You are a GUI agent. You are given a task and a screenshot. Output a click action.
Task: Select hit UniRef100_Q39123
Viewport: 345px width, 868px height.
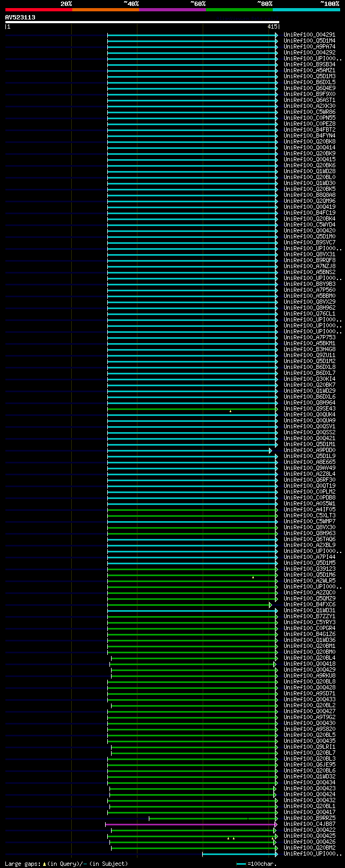pos(309,569)
